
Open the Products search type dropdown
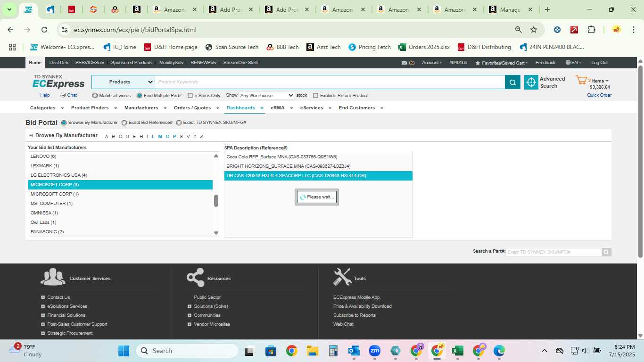click(x=123, y=82)
